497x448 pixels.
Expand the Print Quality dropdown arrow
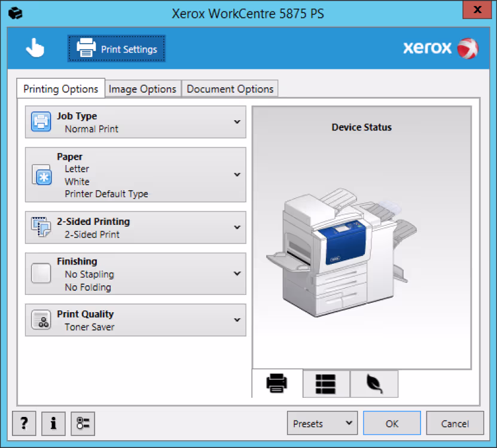pos(237,319)
